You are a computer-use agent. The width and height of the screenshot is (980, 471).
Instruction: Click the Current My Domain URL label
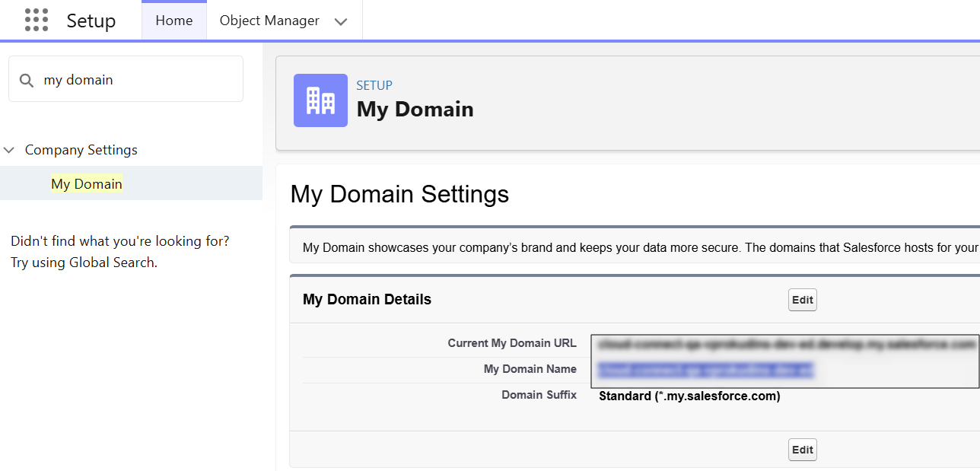[512, 343]
